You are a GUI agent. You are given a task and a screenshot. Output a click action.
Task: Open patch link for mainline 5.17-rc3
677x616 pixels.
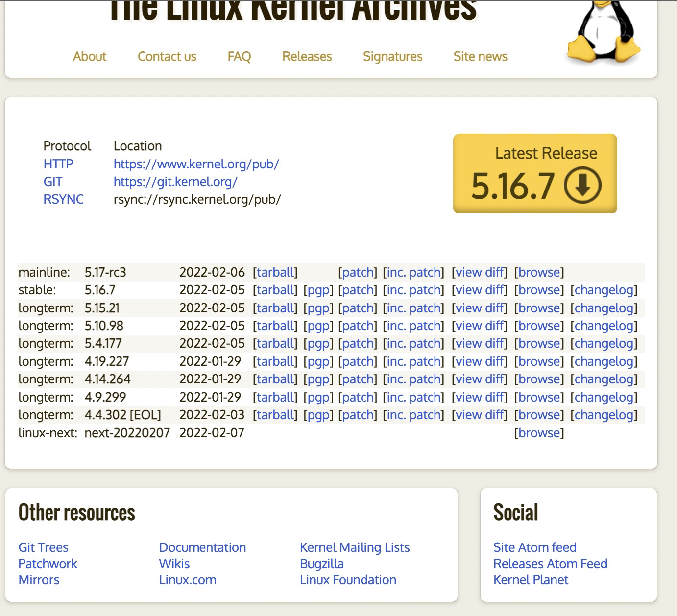click(x=358, y=272)
